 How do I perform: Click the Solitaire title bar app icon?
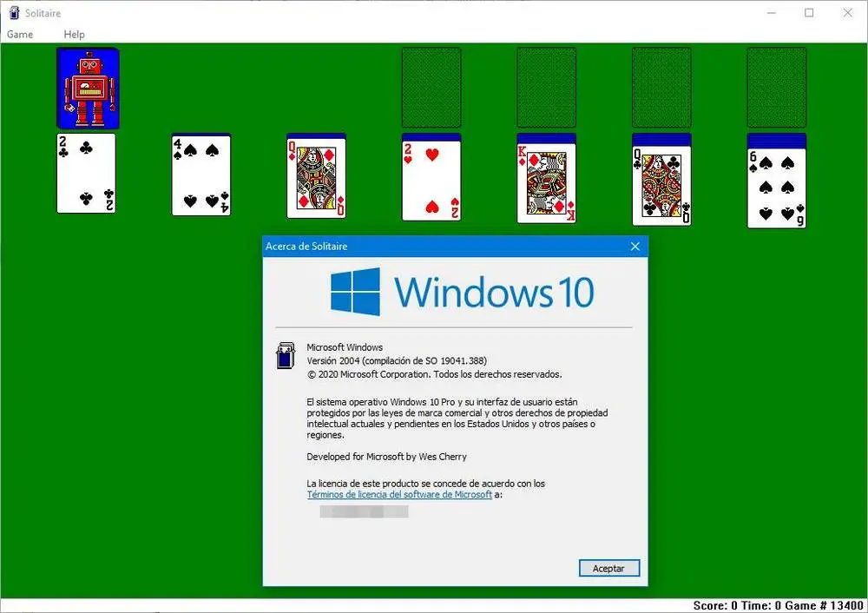pyautogui.click(x=15, y=13)
